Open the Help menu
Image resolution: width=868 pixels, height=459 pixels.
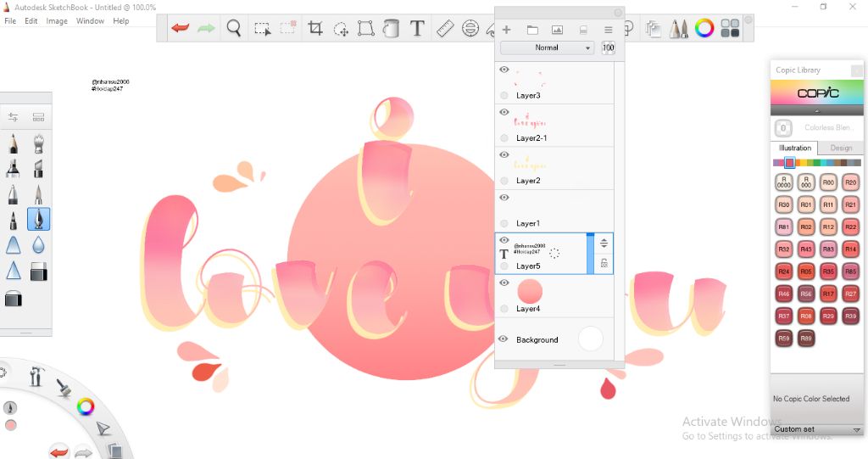(x=120, y=21)
